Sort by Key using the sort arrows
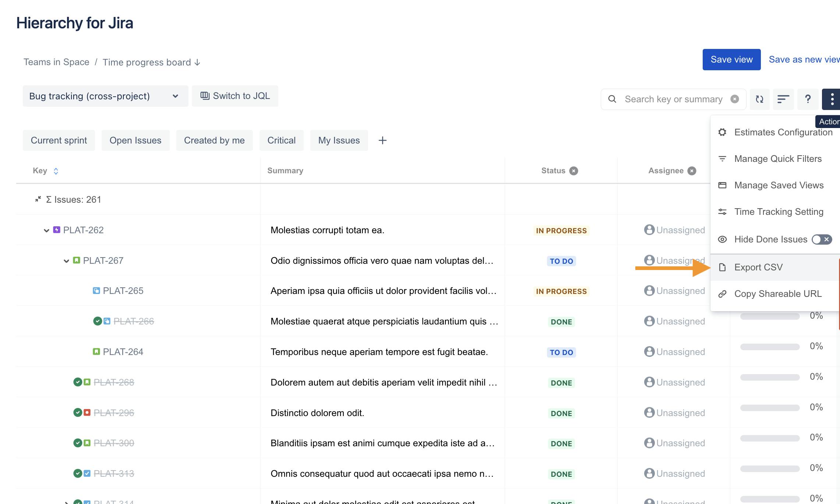This screenshot has width=840, height=504. click(56, 171)
